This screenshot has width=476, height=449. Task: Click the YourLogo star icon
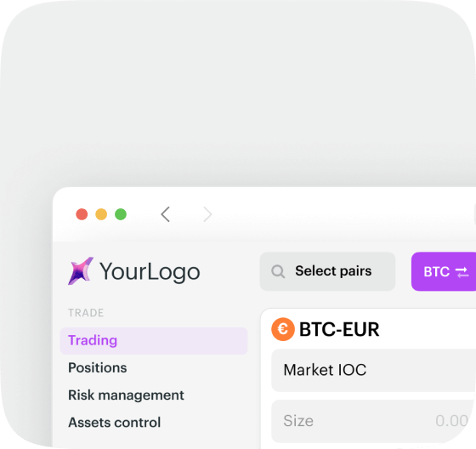pos(81,271)
